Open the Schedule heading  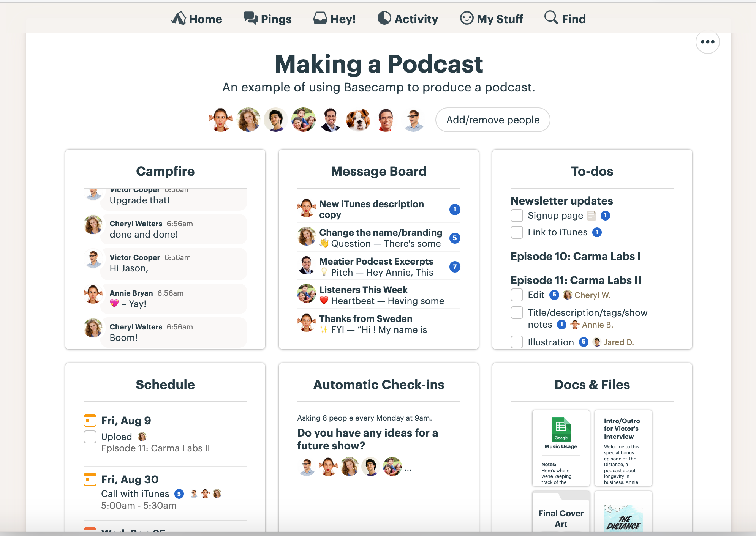coord(165,385)
